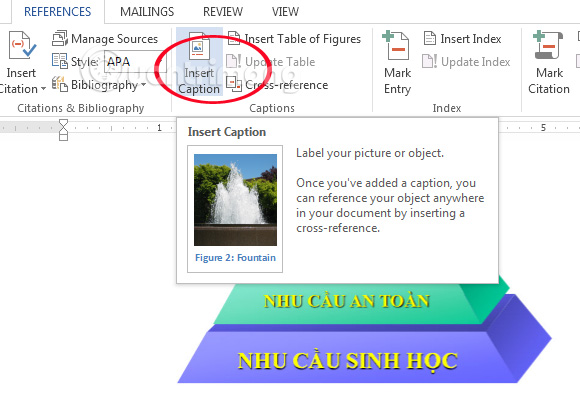
Task: Click the Insert Table of Figures icon
Action: 233,38
